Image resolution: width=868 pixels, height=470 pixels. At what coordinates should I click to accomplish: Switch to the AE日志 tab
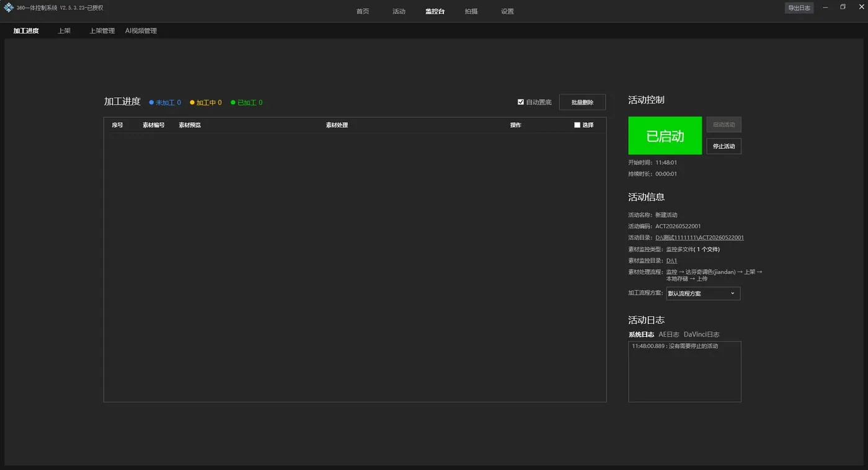[x=668, y=334]
